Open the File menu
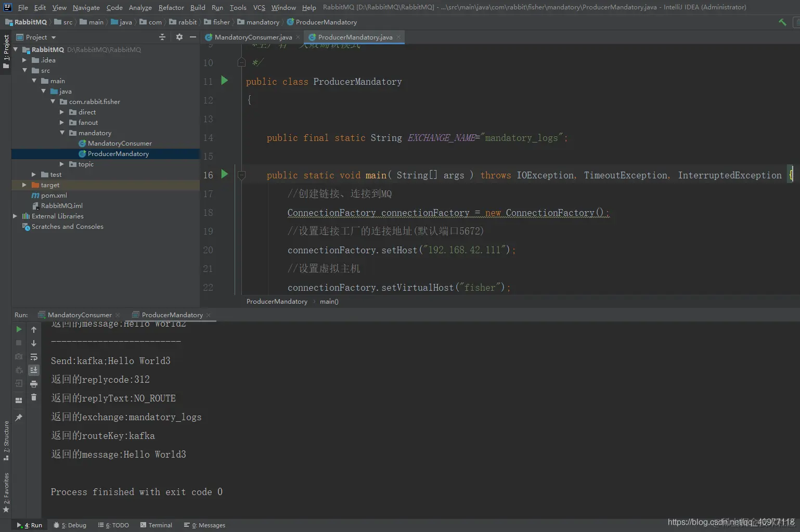Image resolution: width=800 pixels, height=532 pixels. coord(23,7)
